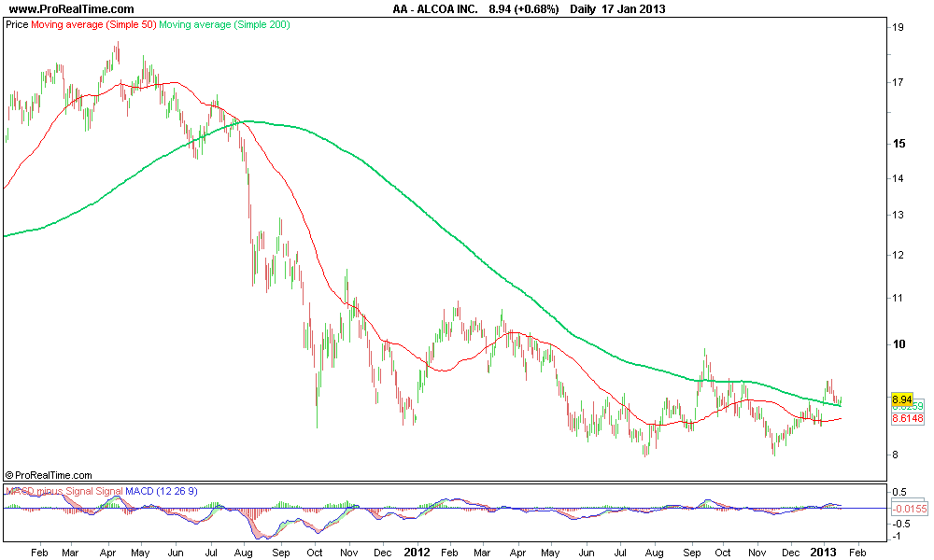The height and width of the screenshot is (560, 934).
Task: Click the www.ProRealTime.com header text
Action: pos(72,9)
